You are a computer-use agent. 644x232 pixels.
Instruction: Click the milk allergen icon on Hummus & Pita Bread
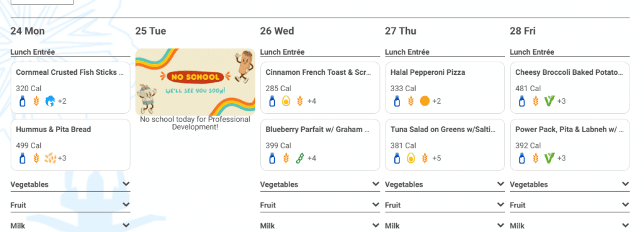coord(23,158)
